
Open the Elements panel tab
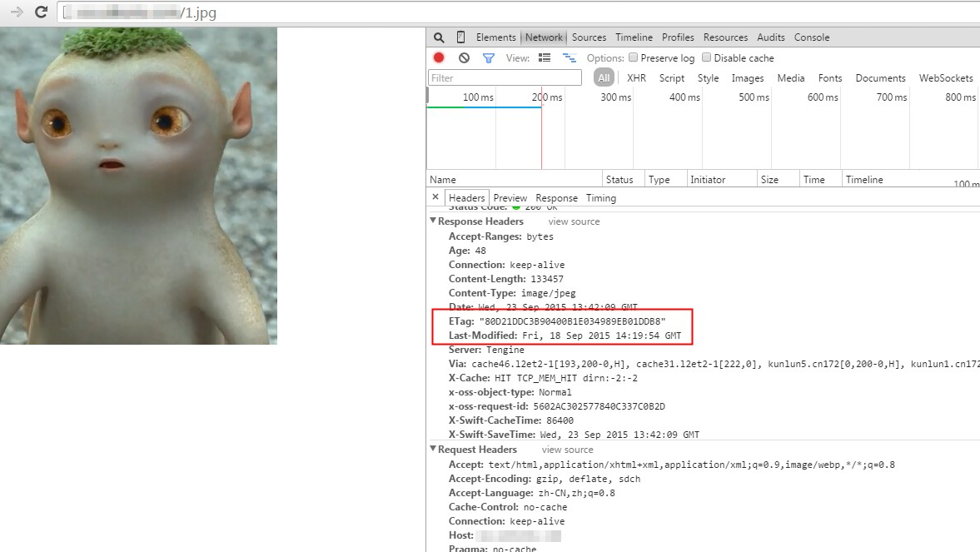coord(495,37)
